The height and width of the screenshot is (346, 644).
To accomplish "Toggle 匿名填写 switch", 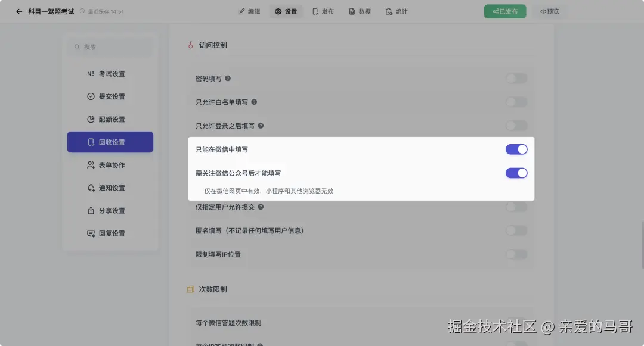I will pyautogui.click(x=516, y=231).
